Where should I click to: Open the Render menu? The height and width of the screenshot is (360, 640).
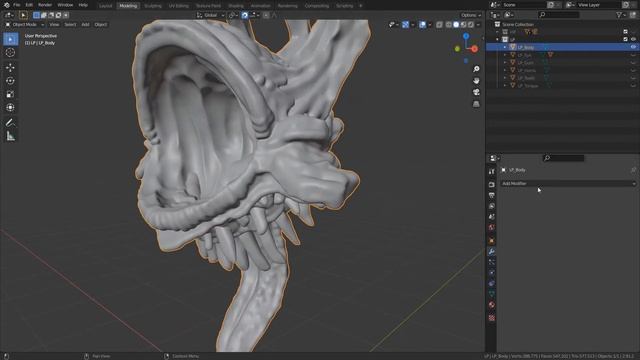[x=45, y=5]
